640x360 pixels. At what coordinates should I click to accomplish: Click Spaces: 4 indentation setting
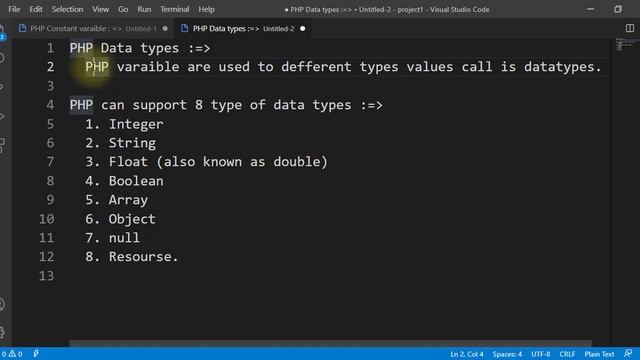click(x=507, y=354)
